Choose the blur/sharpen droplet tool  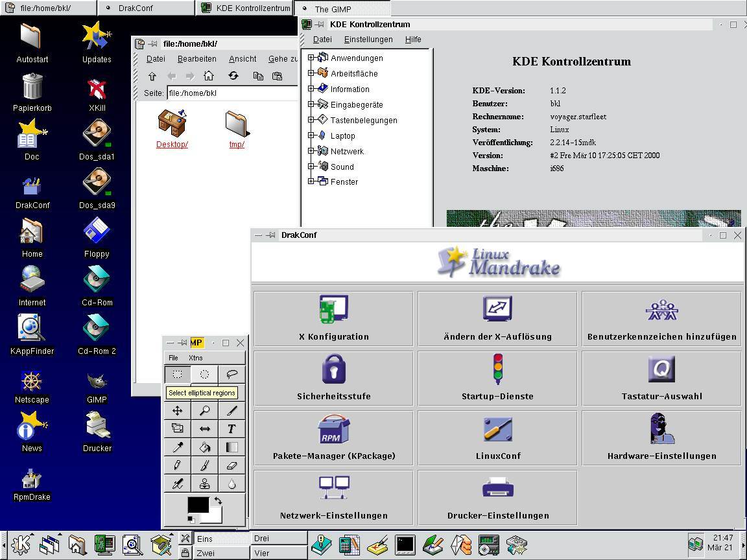click(231, 484)
